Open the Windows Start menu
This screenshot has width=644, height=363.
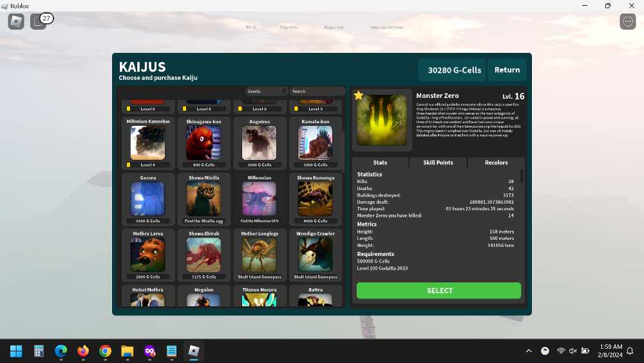16,351
